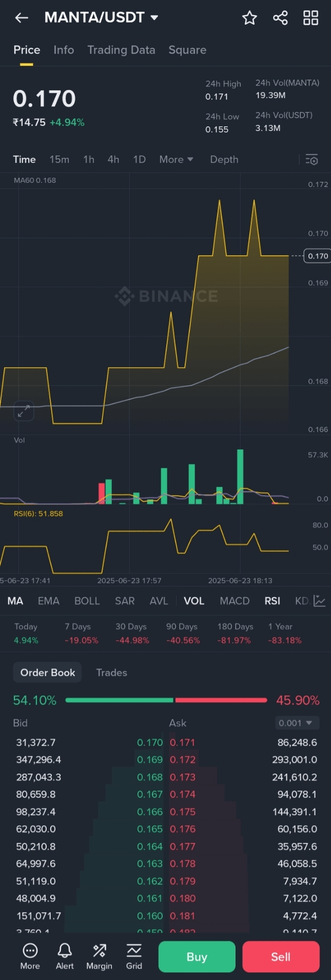Select the 1h chart interval
The image size is (331, 980).
coord(89,159)
